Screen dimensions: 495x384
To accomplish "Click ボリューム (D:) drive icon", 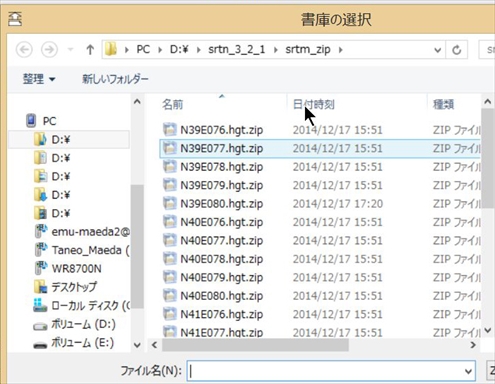I will click(x=40, y=326).
